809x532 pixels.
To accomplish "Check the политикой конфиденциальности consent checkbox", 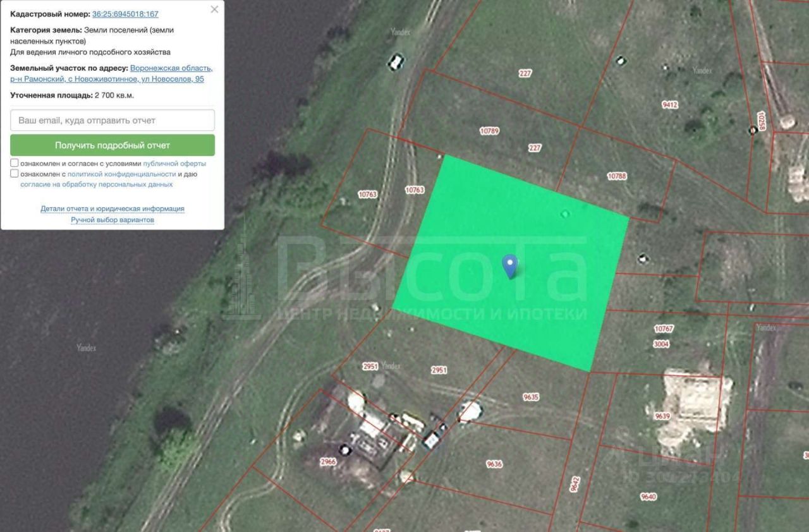I will [x=15, y=173].
